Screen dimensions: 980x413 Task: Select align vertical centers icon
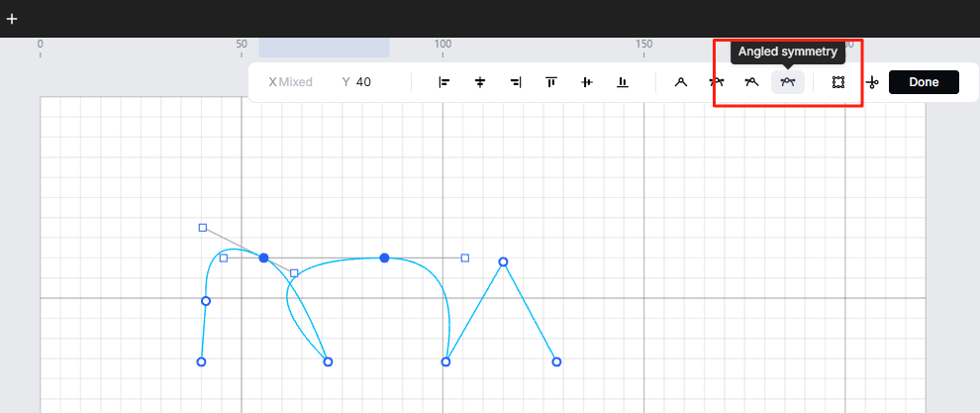tap(587, 82)
